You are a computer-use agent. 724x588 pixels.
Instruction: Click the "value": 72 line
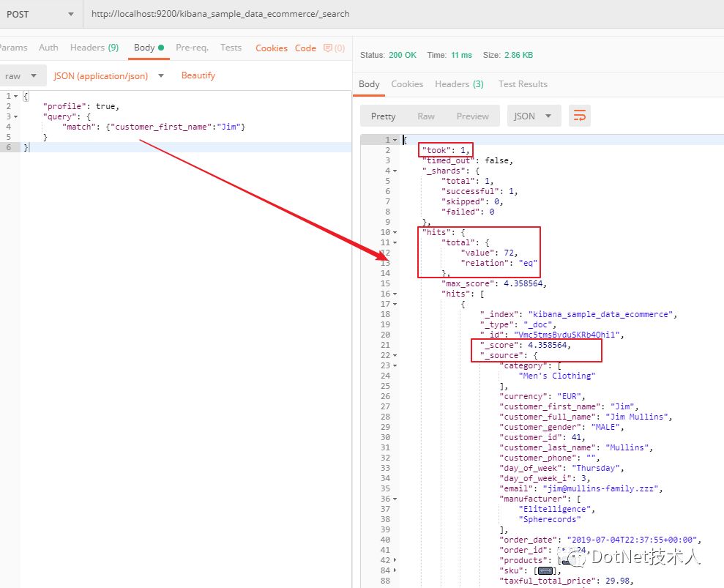click(489, 253)
